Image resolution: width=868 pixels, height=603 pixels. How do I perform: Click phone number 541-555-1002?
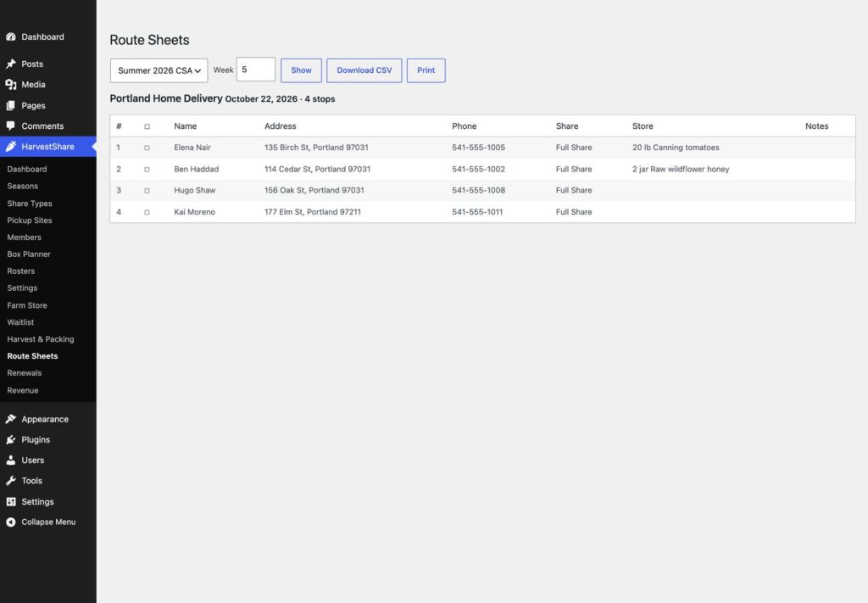tap(478, 169)
